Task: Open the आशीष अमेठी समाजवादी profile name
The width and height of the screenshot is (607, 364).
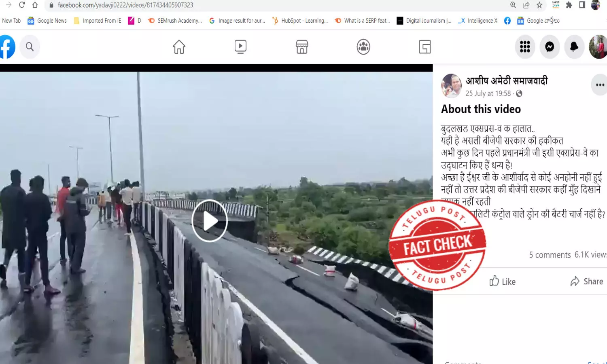Action: pyautogui.click(x=507, y=80)
